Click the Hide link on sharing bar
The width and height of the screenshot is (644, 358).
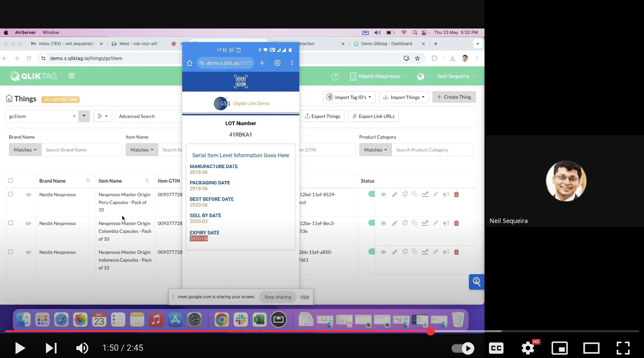click(304, 297)
